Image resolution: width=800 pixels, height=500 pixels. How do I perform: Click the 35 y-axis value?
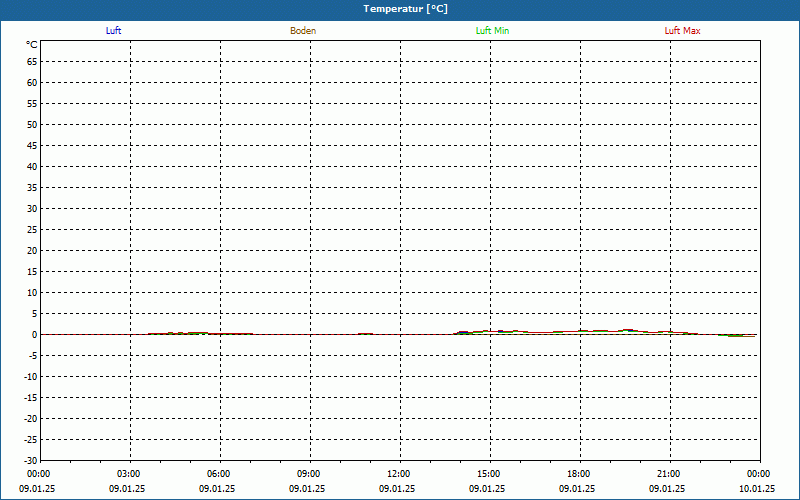(x=33, y=188)
